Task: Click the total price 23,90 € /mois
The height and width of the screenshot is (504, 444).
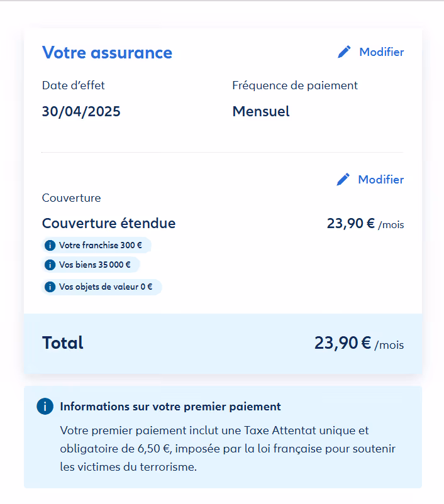Action: pyautogui.click(x=358, y=343)
